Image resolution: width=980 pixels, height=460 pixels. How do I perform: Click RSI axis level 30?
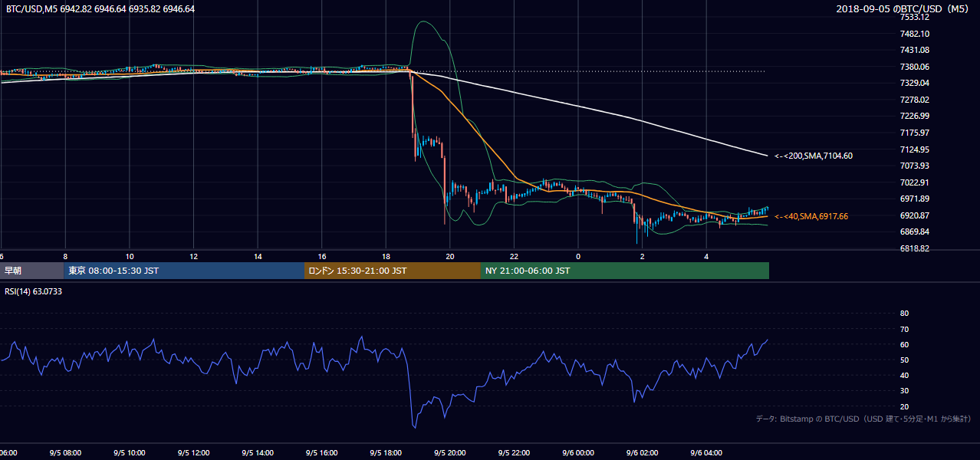tap(904, 391)
